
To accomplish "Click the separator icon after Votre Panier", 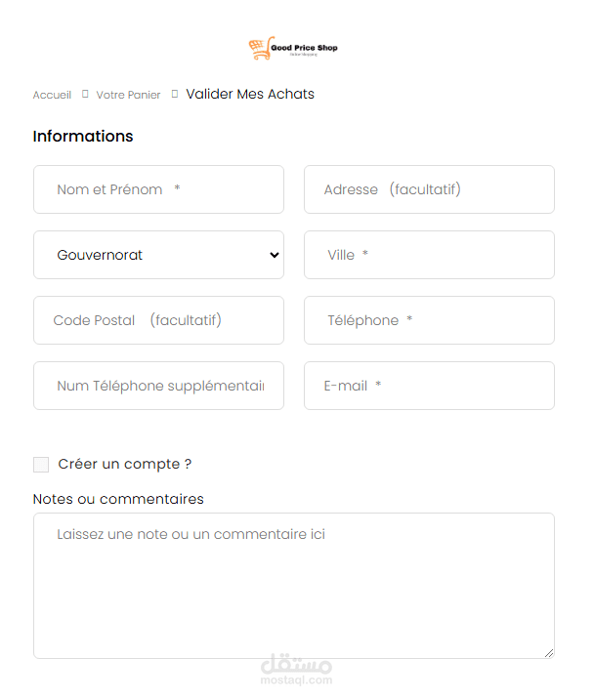I will click(x=175, y=94).
